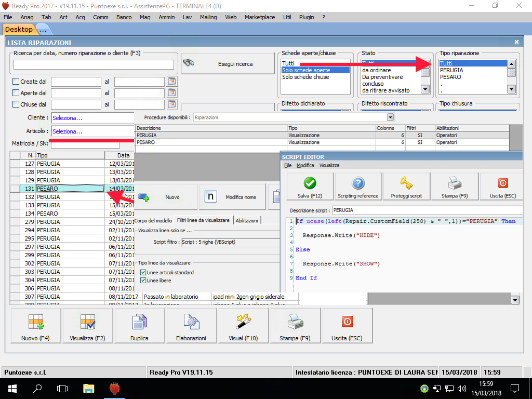Select da ordinare in Stato list
The width and height of the screenshot is (532, 399).
point(391,70)
